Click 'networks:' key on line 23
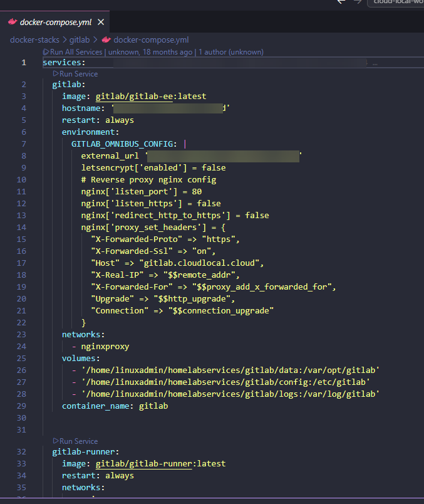Viewport: 424px width, 504px height. (x=83, y=335)
